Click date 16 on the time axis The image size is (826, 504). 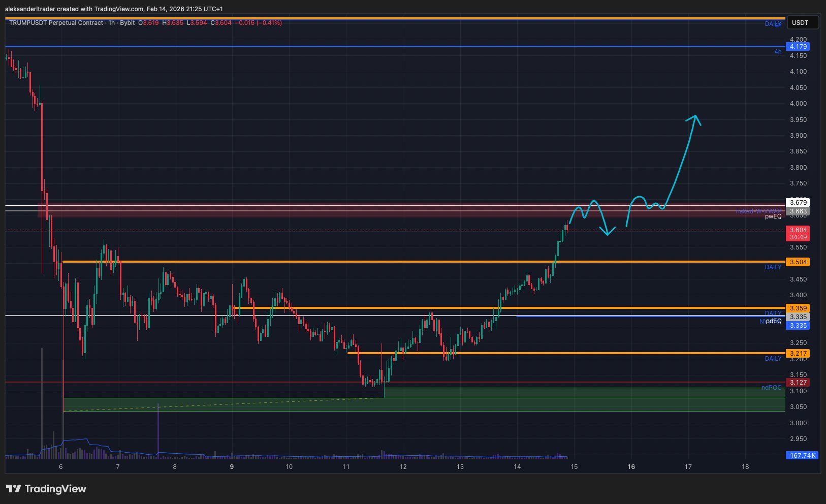[631, 467]
